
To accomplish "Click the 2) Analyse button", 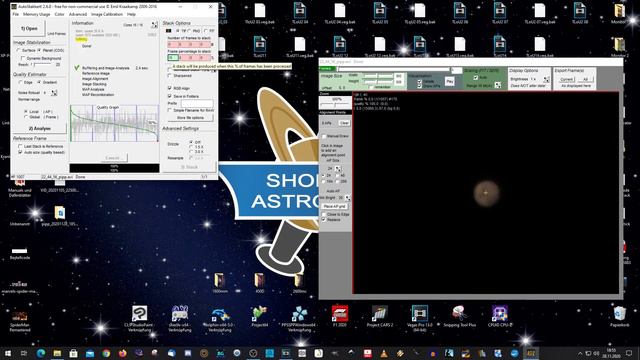I will (40, 128).
